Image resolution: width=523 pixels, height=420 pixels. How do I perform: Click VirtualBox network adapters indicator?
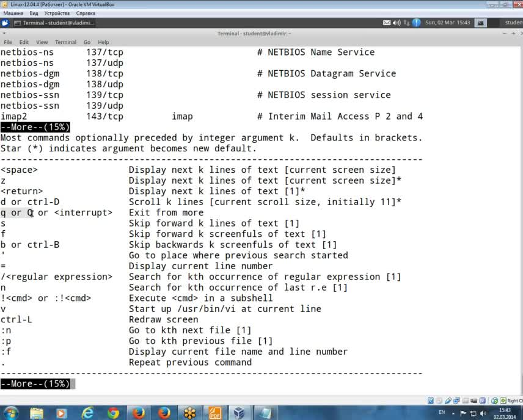click(x=456, y=400)
